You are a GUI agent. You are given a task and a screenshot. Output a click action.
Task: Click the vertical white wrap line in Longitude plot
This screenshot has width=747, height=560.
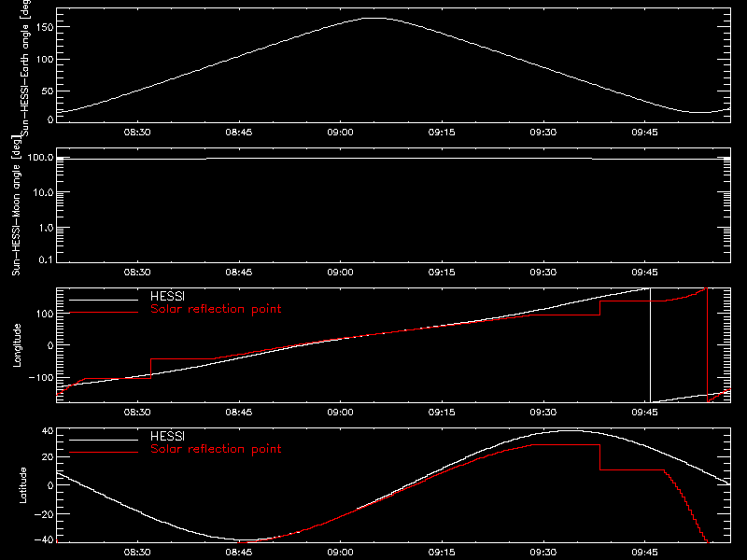point(650,345)
